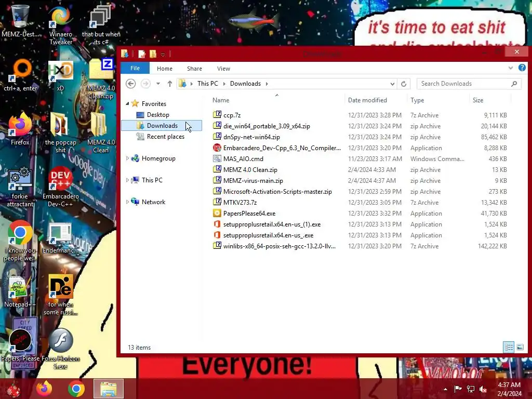Open 'the popcap shit' desktop folder

[x=60, y=132]
